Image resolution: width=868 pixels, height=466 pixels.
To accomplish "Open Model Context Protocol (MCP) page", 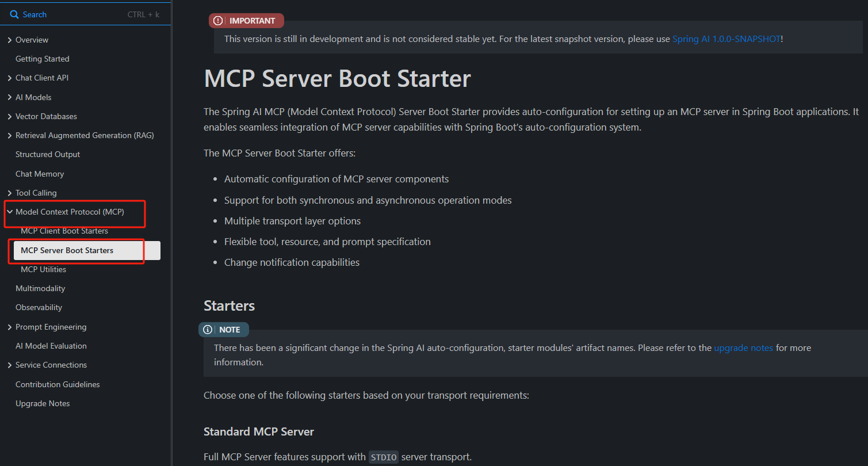I will point(70,212).
